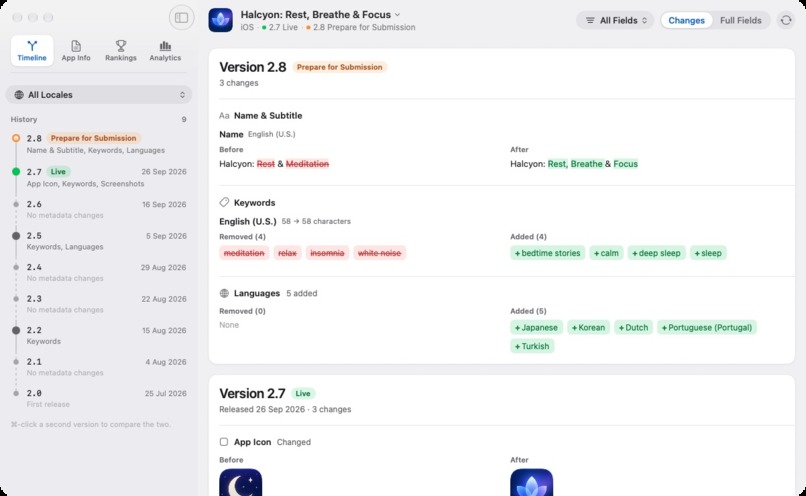Screen dimensions: 806x496
Task: Click the Halcyon app icon in header
Action: pos(221,20)
